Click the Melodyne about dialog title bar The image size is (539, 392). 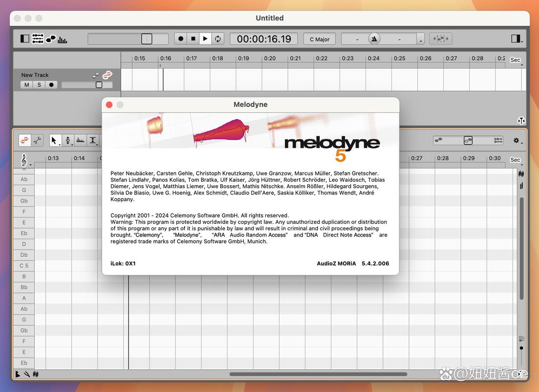click(250, 104)
